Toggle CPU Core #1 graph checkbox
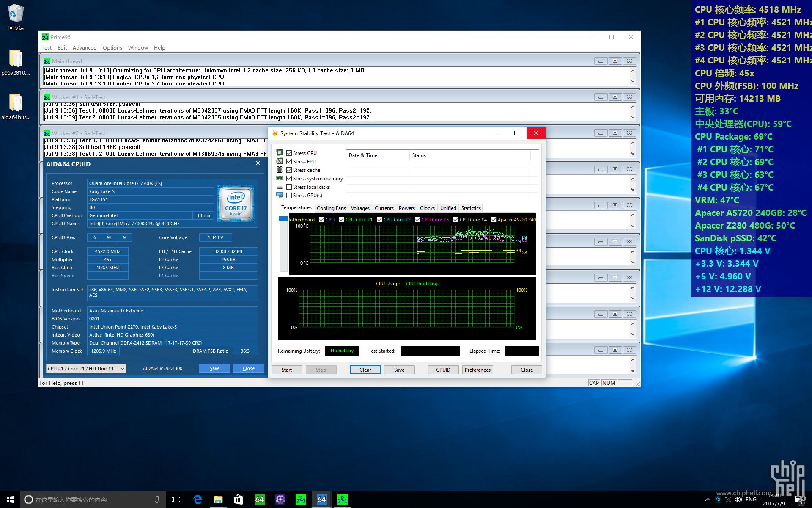 click(342, 219)
